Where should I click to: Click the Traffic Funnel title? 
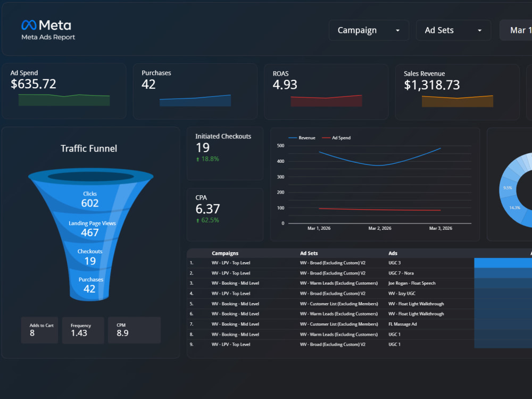pyautogui.click(x=89, y=148)
